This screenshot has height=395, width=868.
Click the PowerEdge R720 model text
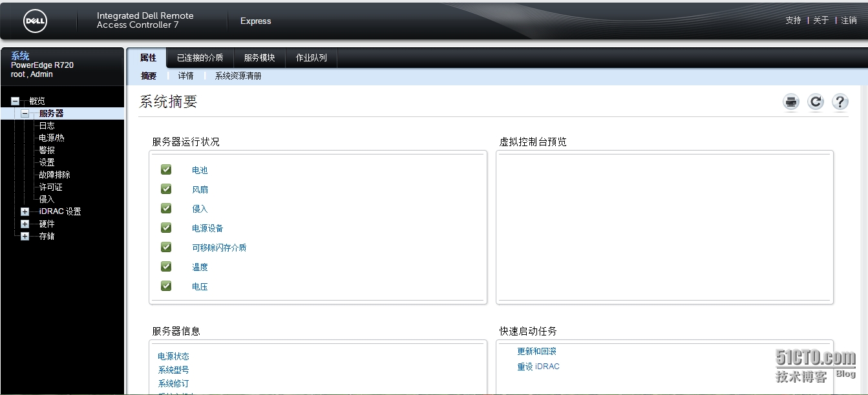(42, 65)
